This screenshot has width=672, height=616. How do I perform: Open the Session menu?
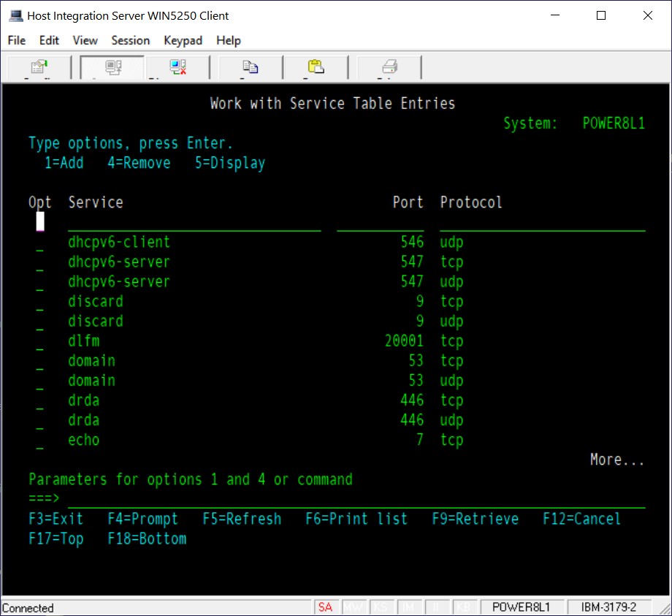click(x=130, y=40)
